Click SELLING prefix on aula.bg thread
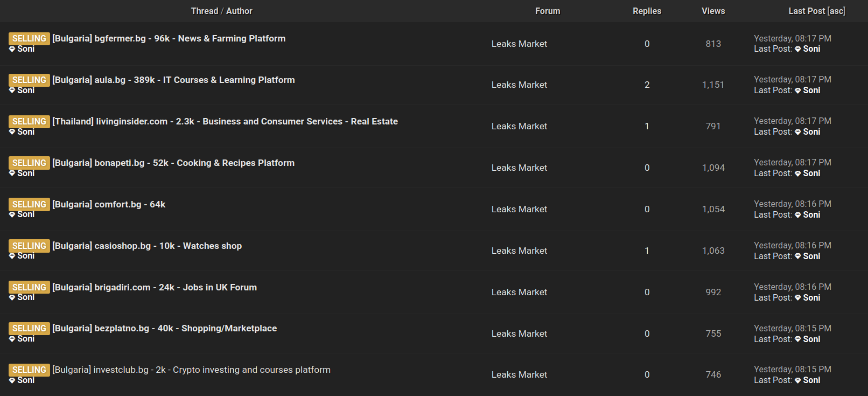Image resolution: width=868 pixels, height=396 pixels. coord(29,80)
